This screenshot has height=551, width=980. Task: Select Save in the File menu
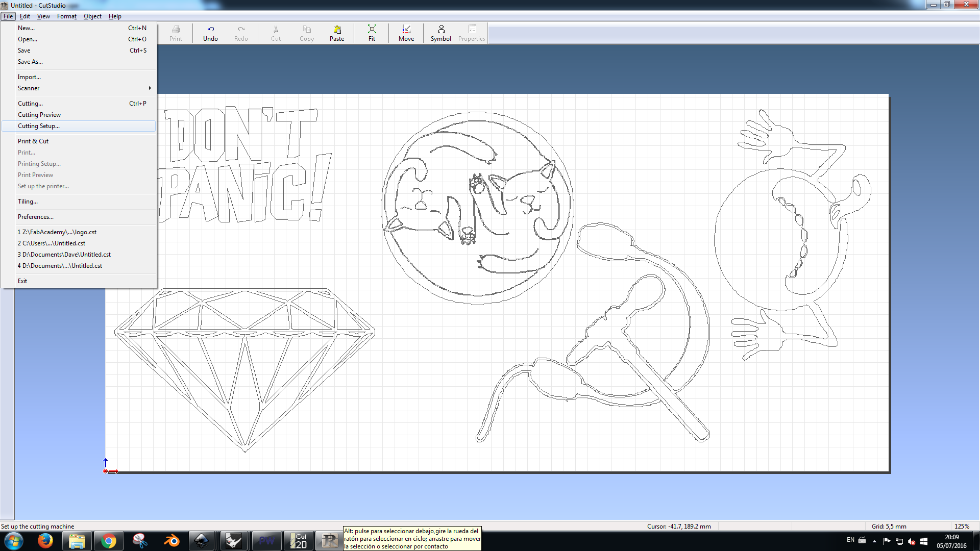point(79,51)
